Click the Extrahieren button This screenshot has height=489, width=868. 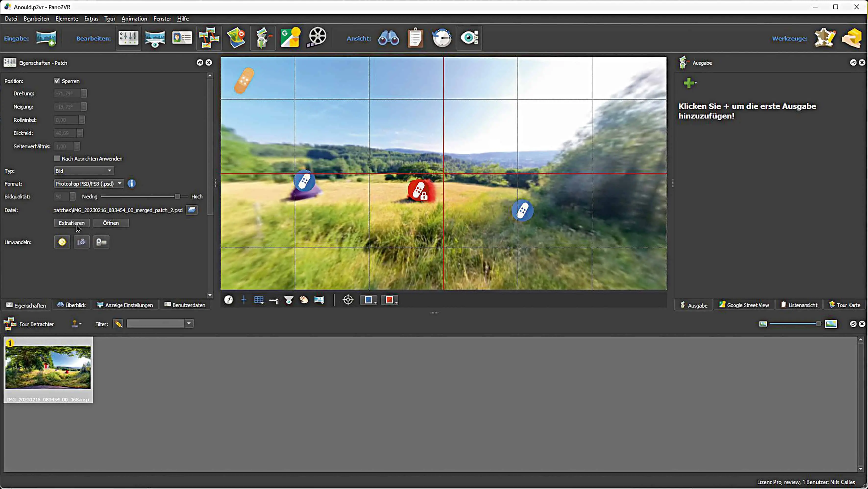click(72, 223)
